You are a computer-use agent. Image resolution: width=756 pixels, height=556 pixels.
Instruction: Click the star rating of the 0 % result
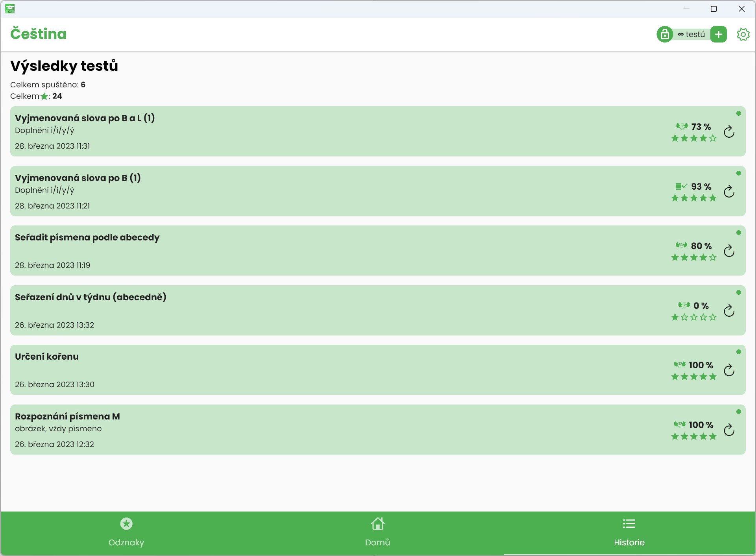tap(693, 318)
